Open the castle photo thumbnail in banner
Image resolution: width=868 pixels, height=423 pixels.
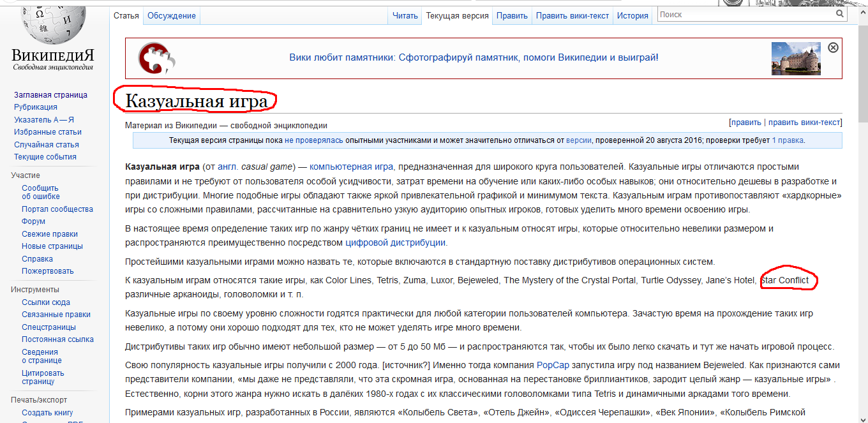(796, 58)
